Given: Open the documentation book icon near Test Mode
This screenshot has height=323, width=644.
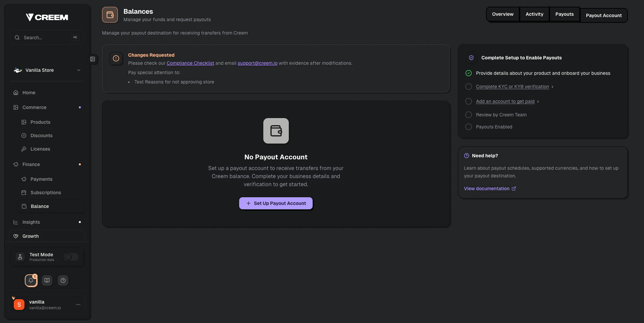Looking at the screenshot, I should click(x=47, y=280).
